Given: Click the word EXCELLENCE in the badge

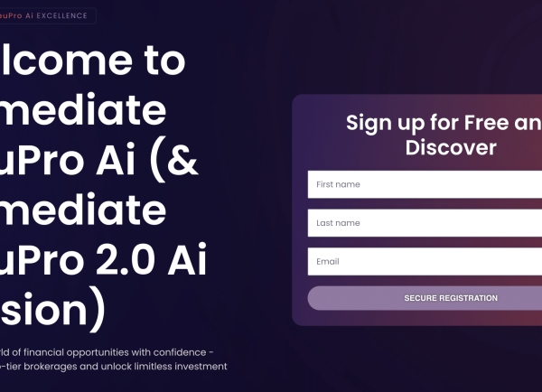Looking at the screenshot, I should click(x=62, y=15).
